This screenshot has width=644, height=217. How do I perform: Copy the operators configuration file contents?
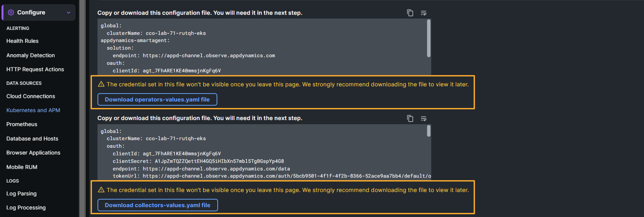pyautogui.click(x=410, y=13)
